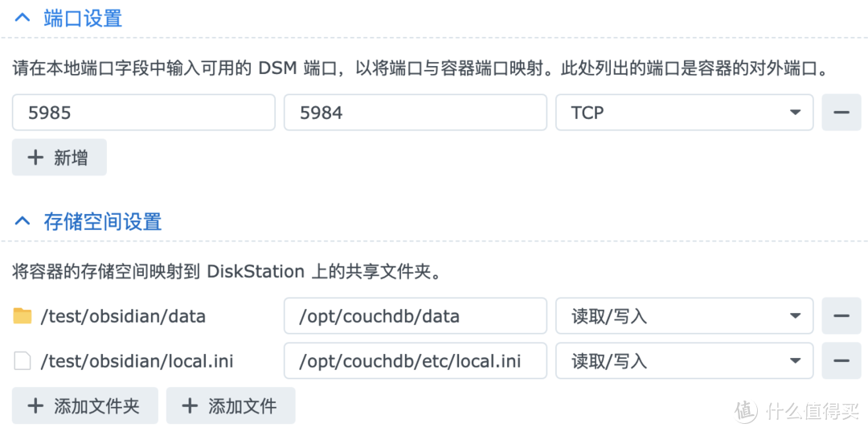Remove the 5985 port mapping row

[841, 113]
